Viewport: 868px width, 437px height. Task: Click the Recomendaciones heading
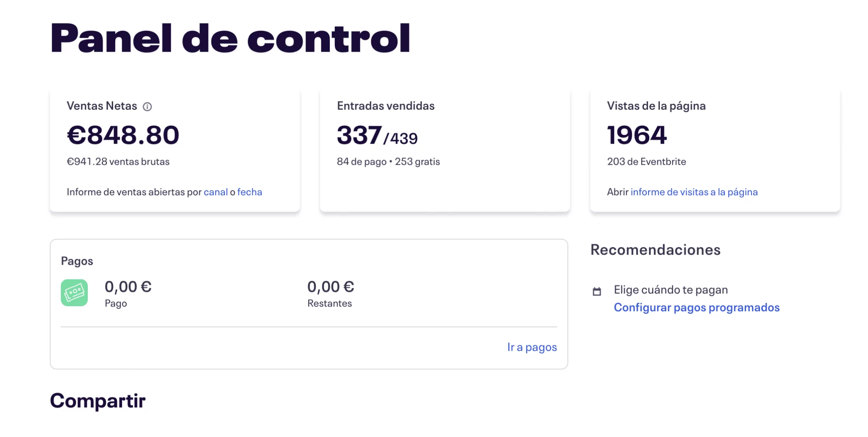(655, 250)
